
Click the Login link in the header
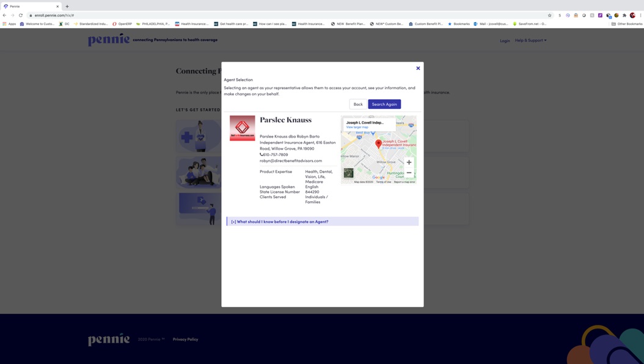pos(505,41)
